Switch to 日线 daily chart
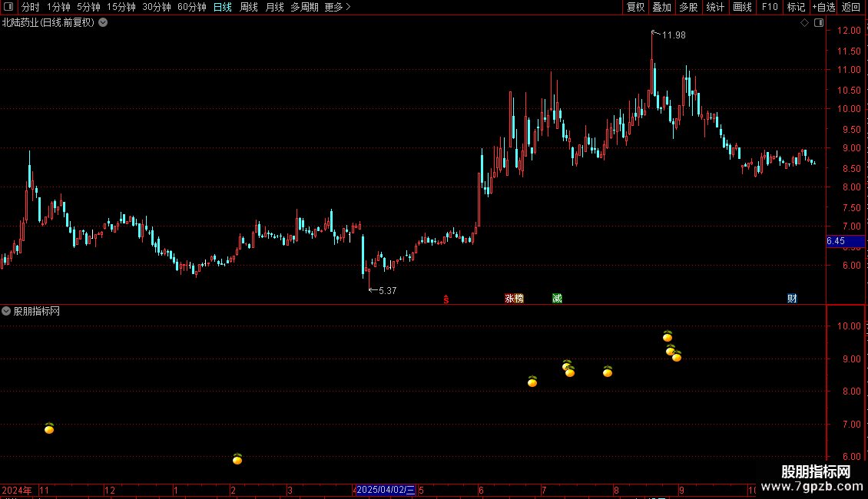This screenshot has width=868, height=499. [x=223, y=7]
